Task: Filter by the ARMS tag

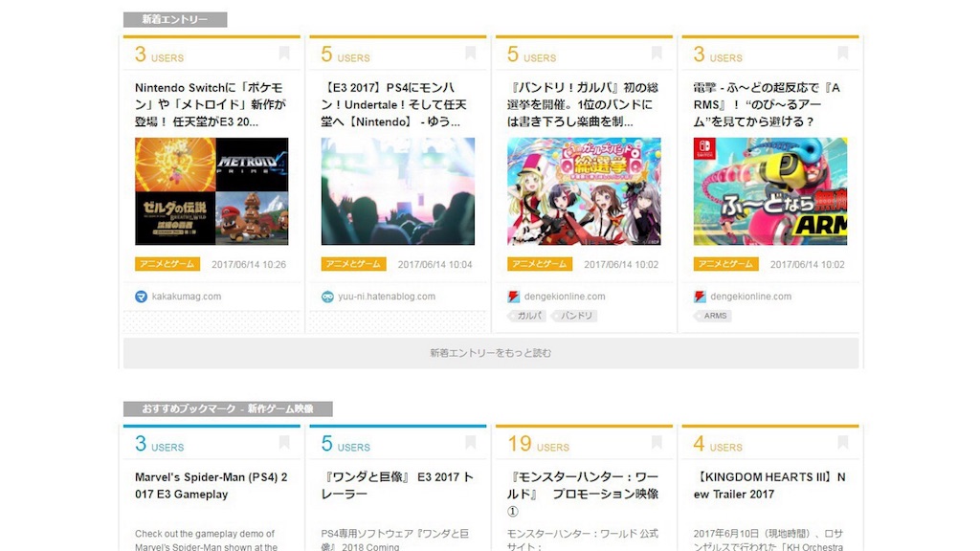Action: 714,316
